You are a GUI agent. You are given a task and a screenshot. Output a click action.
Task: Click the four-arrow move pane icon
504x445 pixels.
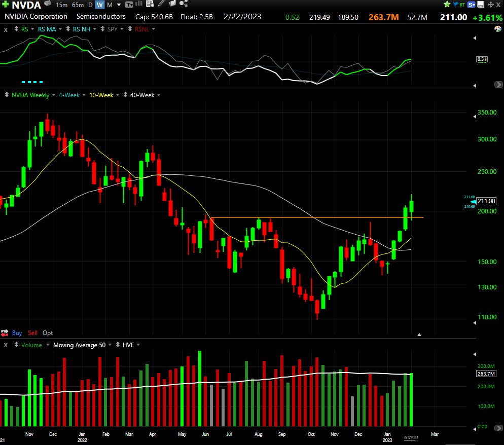[x=490, y=5]
